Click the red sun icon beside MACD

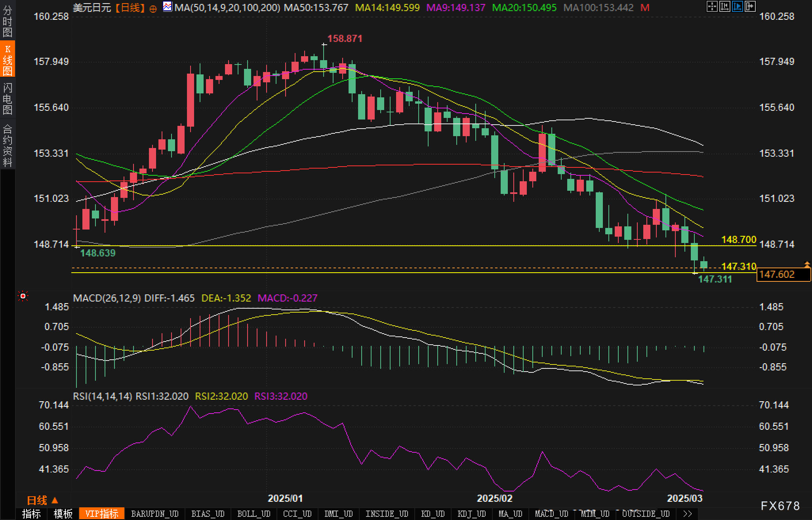point(23,296)
